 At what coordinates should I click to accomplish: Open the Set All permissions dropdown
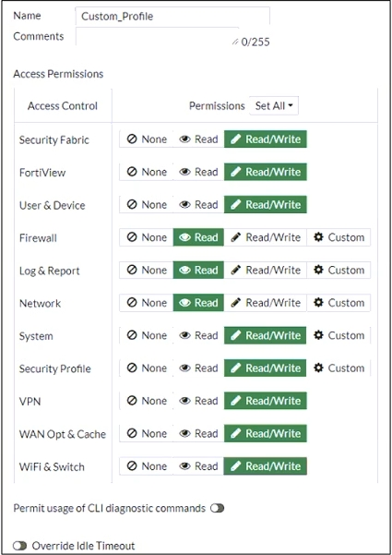[274, 106]
